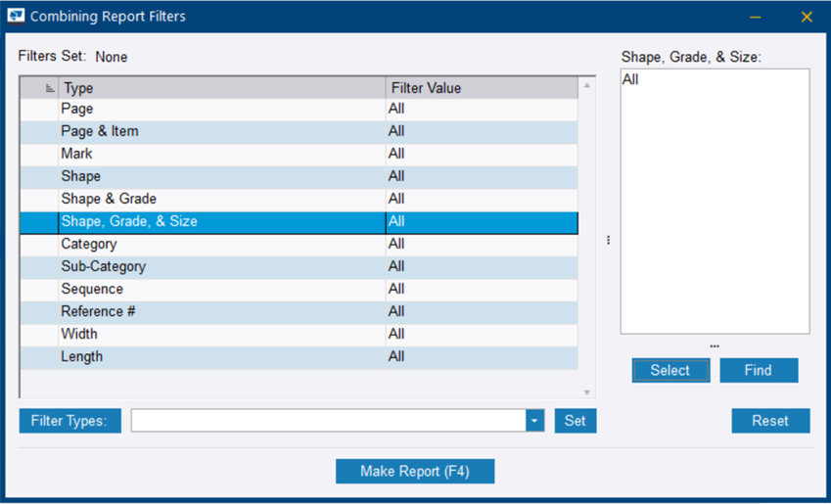
Task: Click the vertical splitter dots beside the table
Action: pyautogui.click(x=609, y=240)
